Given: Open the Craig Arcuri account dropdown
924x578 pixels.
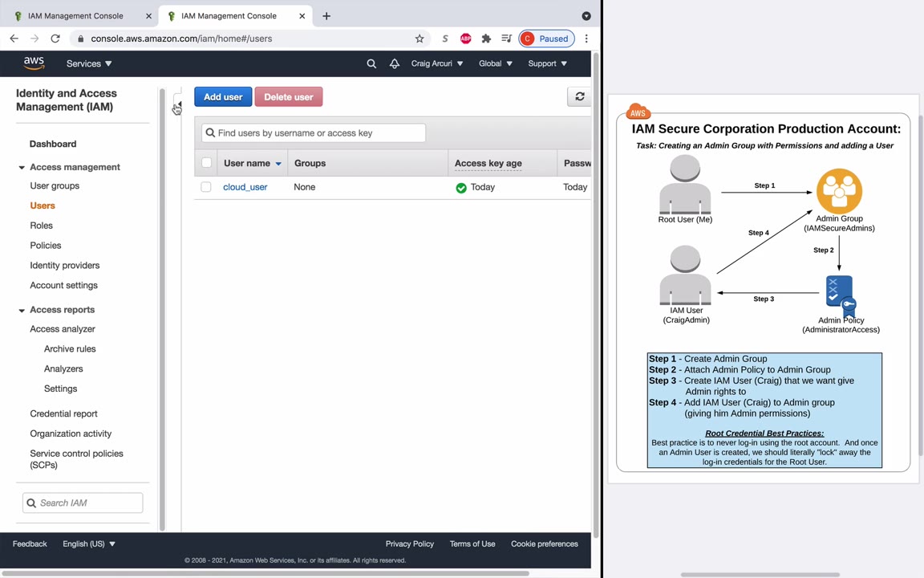Looking at the screenshot, I should [437, 63].
